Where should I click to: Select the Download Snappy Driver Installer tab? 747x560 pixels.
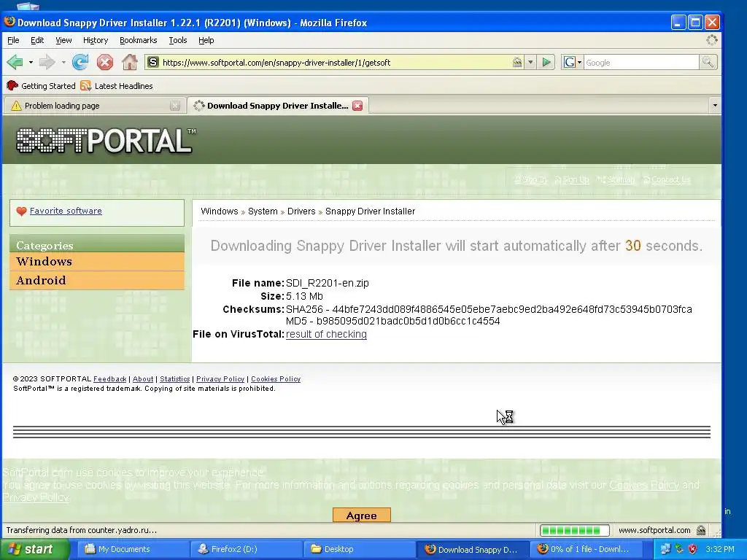[x=278, y=106]
